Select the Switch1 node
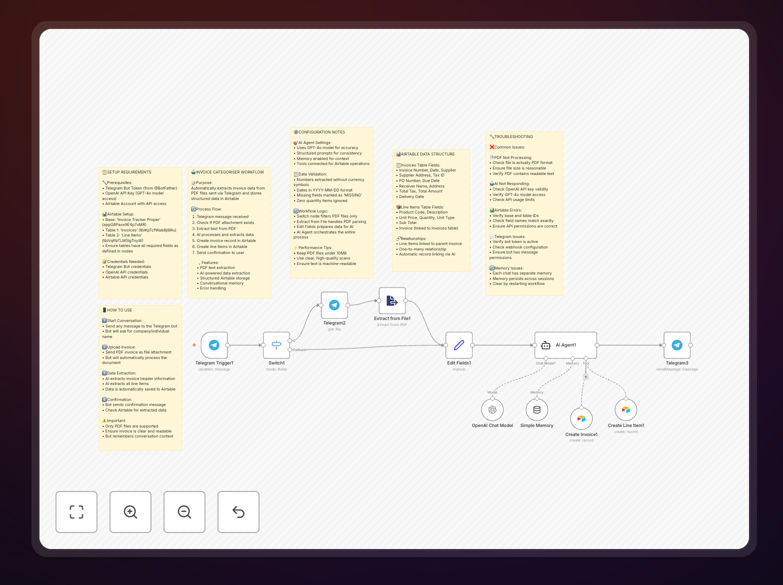783x585 pixels. (277, 345)
